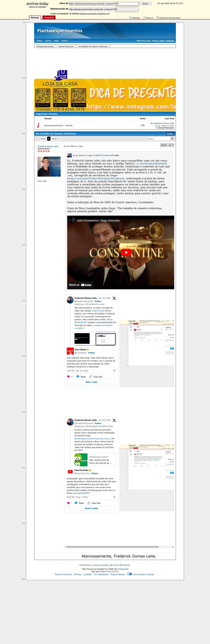Focus the Redirecionado de URL field
210x644 pixels.
coord(104,9)
